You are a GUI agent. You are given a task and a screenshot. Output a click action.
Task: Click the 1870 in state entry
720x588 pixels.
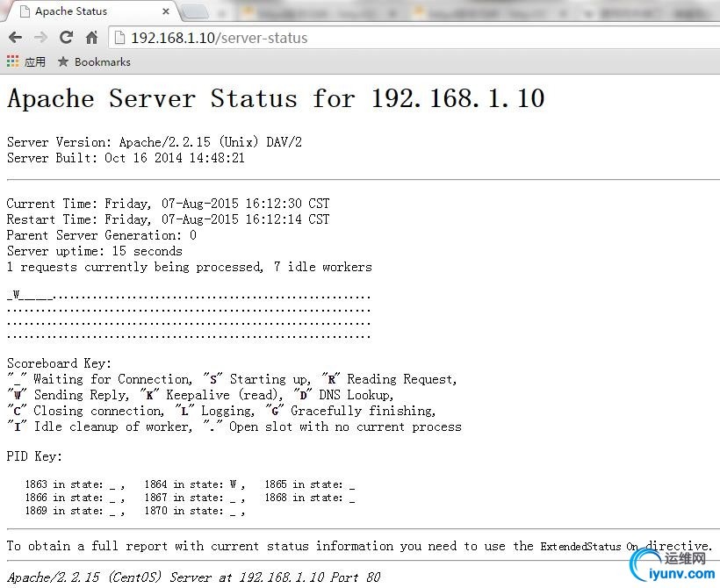click(x=195, y=511)
